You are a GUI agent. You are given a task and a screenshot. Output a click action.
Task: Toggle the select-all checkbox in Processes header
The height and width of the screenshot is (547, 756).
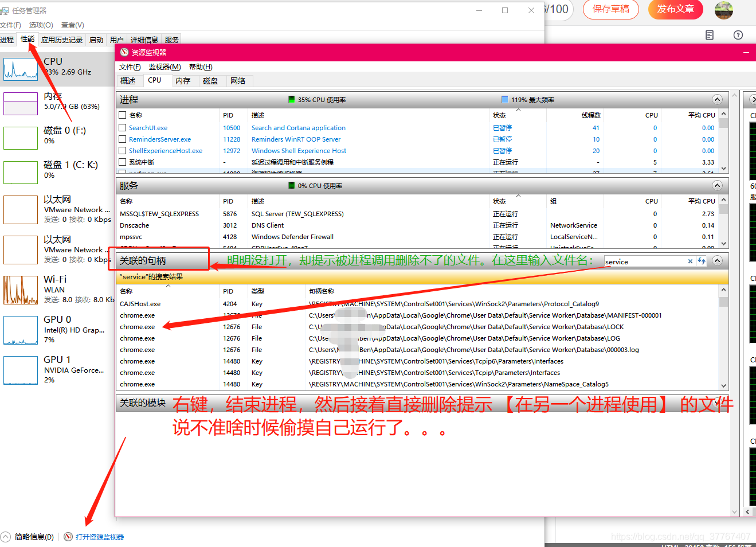click(x=122, y=115)
